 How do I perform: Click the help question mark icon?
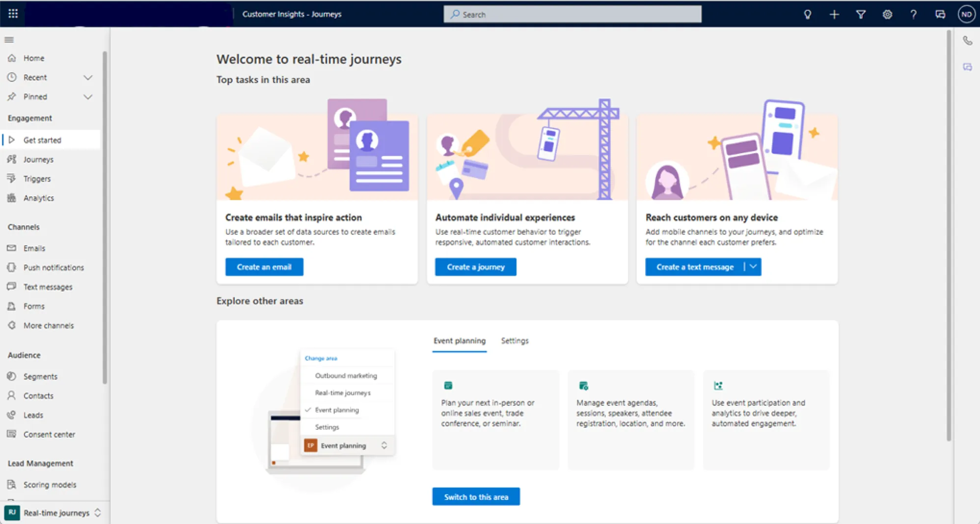[913, 14]
